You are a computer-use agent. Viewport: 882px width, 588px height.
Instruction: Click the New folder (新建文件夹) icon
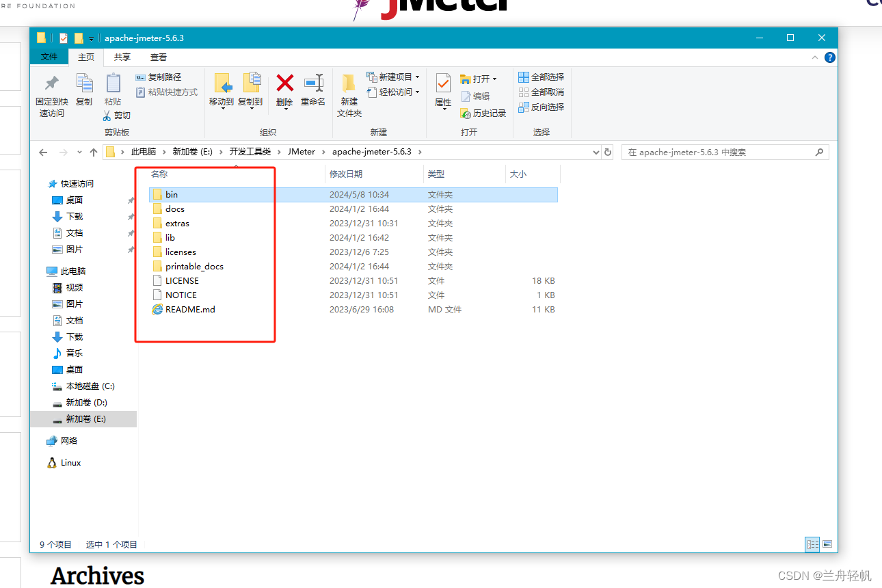pyautogui.click(x=349, y=83)
